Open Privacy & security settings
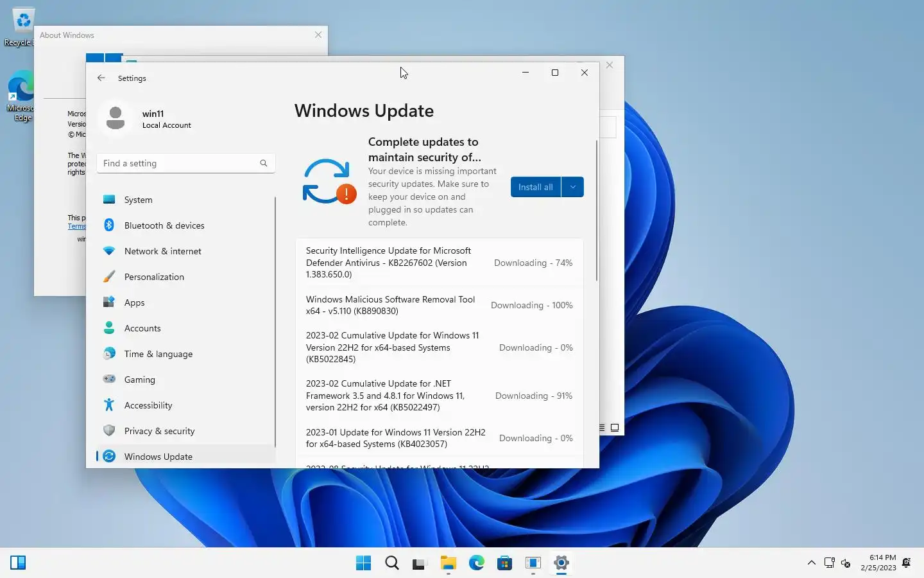The width and height of the screenshot is (924, 578). click(x=186, y=431)
